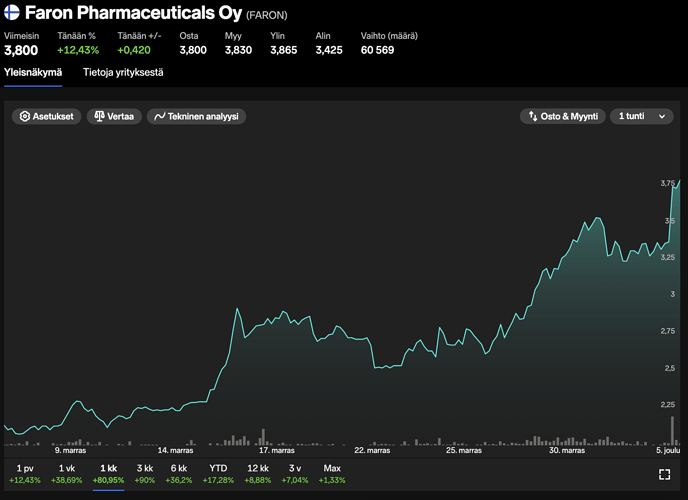The image size is (688, 500).
Task: Select the 1 vk time range
Action: coord(67,474)
